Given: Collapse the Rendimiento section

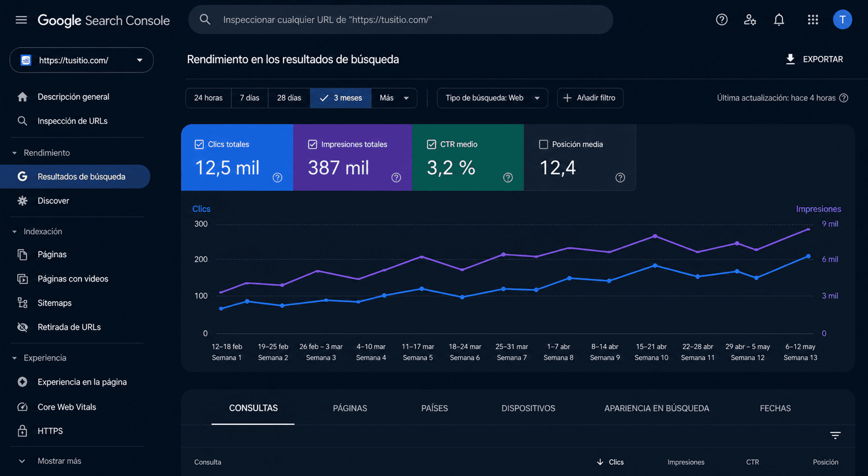Looking at the screenshot, I should click(14, 153).
